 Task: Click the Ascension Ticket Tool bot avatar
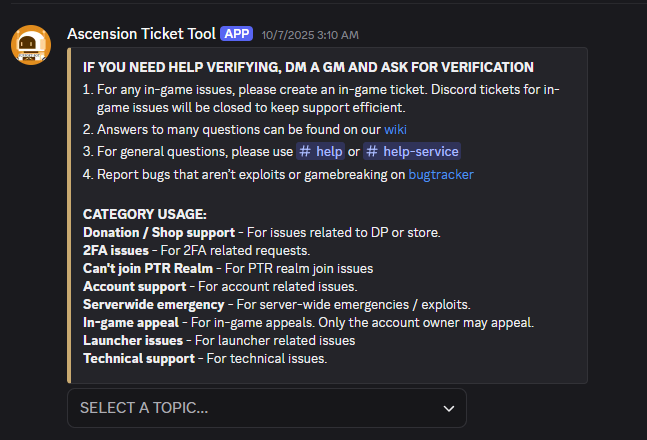[30, 45]
